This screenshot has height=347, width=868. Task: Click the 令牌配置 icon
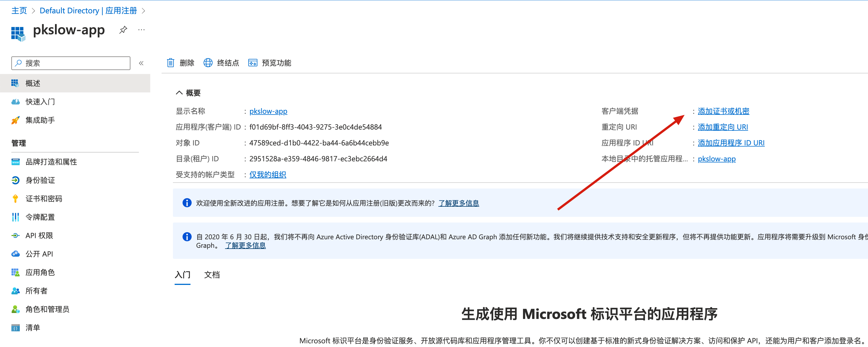click(x=16, y=217)
